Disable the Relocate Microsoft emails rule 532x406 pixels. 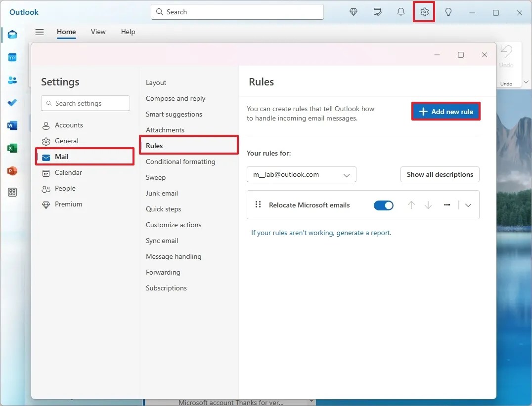(x=384, y=205)
